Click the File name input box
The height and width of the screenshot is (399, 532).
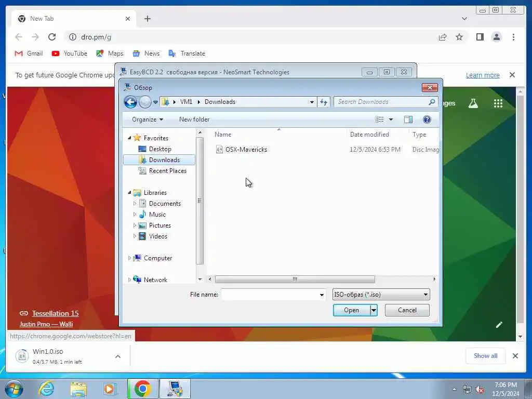(x=270, y=295)
